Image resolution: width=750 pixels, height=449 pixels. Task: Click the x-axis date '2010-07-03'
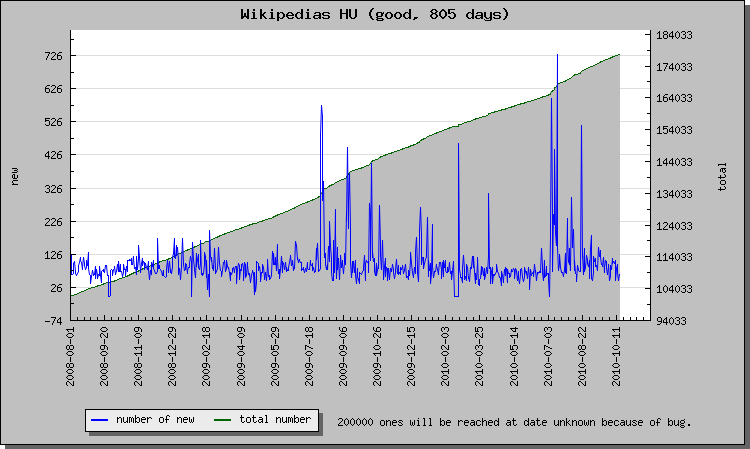coord(548,357)
